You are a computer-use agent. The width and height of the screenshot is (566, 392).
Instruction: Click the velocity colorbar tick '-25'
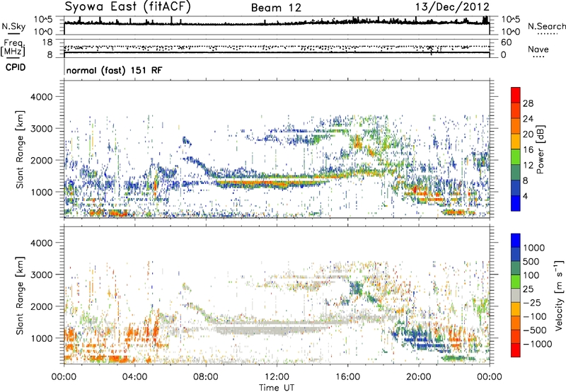point(534,302)
